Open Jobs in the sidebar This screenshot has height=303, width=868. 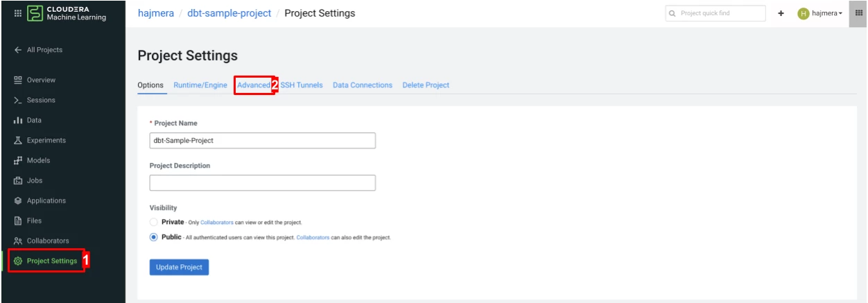tap(28, 180)
